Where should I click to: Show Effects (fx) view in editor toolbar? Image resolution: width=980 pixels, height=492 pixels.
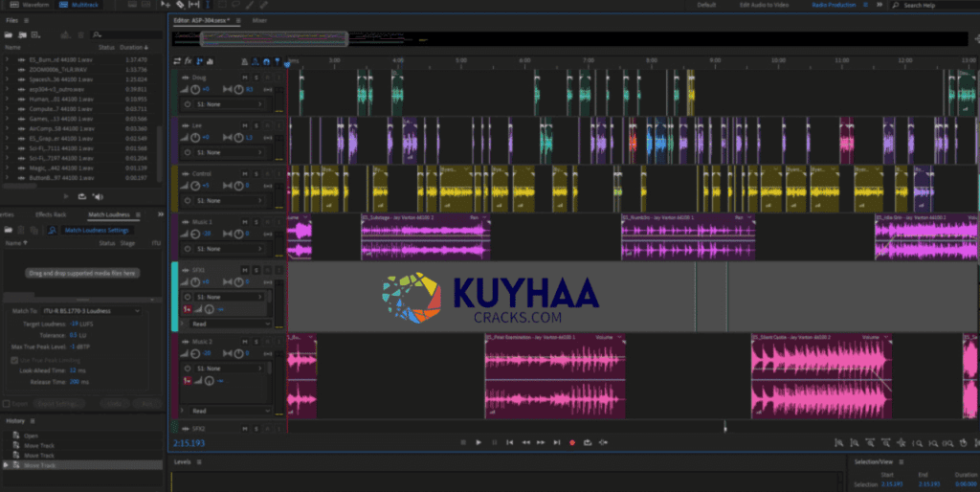tap(189, 61)
